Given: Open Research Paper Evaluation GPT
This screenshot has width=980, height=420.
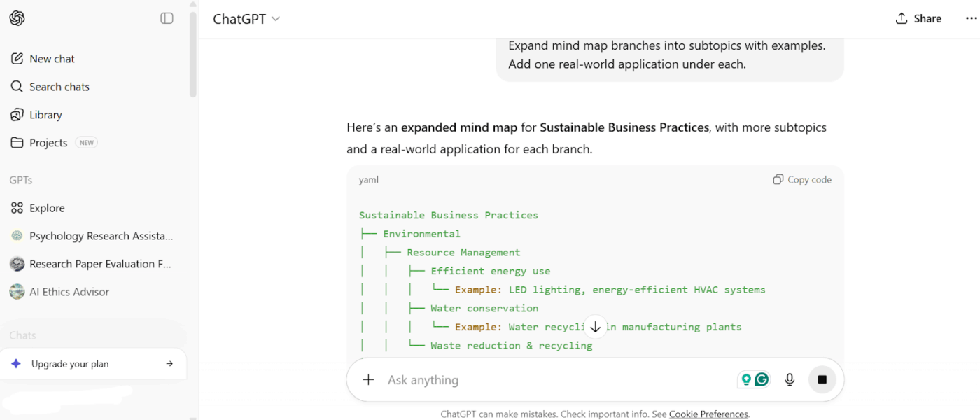Looking at the screenshot, I should 100,264.
